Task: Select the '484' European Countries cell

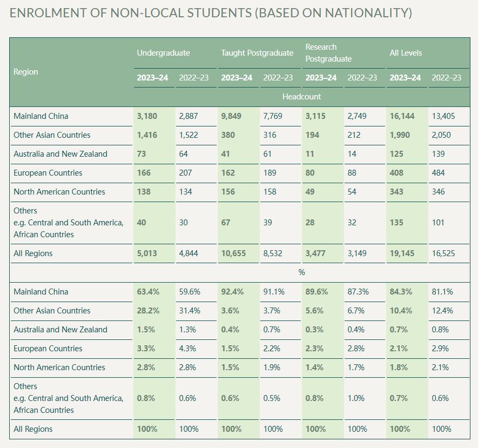Action: [438, 173]
